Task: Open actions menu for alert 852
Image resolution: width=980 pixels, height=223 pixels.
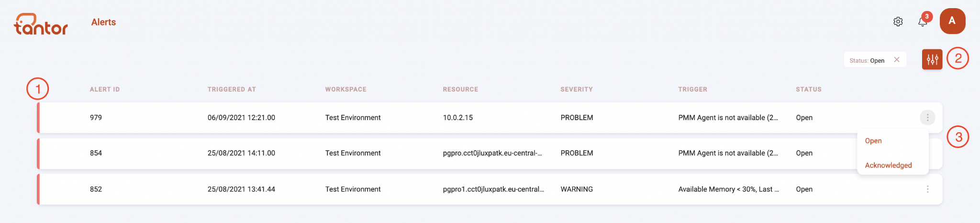Action: click(927, 190)
